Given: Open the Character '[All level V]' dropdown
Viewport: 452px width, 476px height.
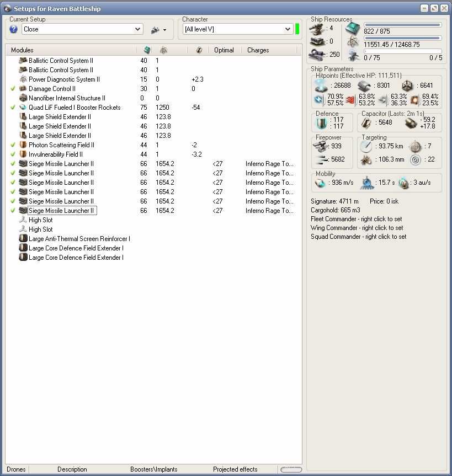Looking at the screenshot, I should click(238, 29).
